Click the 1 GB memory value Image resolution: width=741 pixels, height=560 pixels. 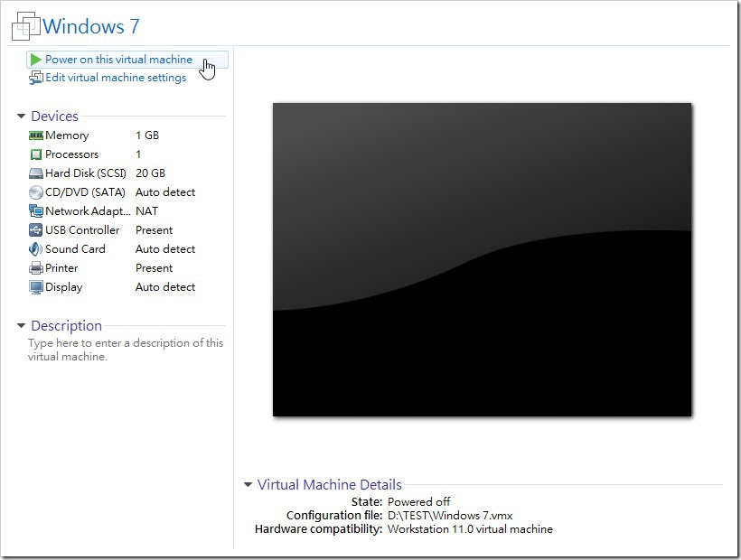coord(147,135)
